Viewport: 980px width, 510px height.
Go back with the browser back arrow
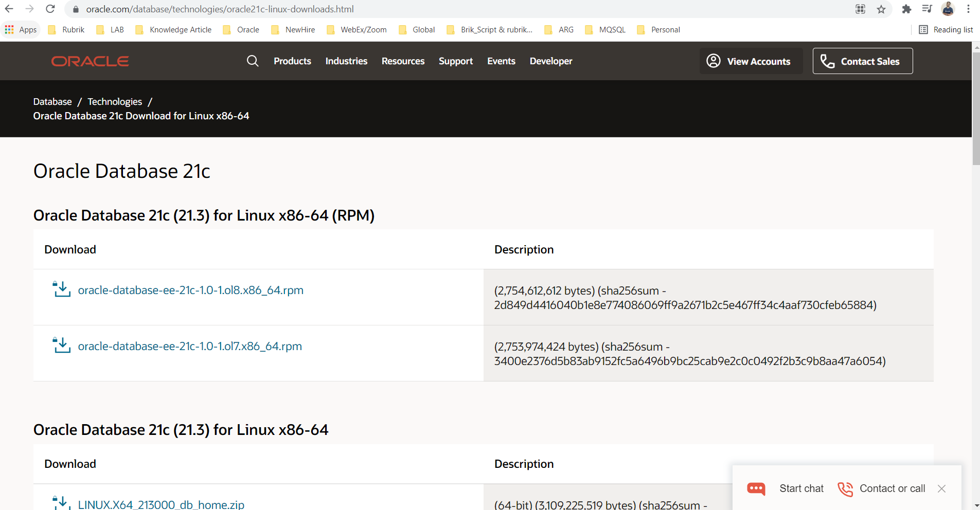point(9,9)
